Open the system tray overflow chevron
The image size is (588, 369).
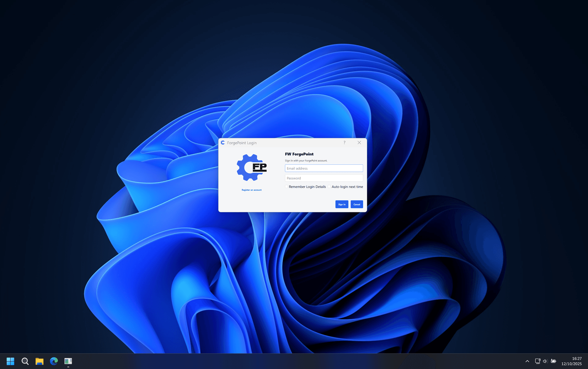527,361
